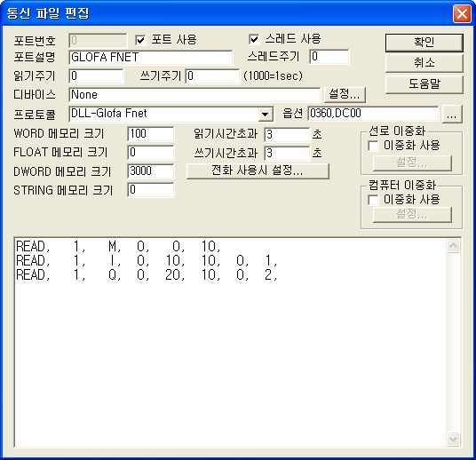
Task: Cancel using the 취소 button
Action: (424, 63)
